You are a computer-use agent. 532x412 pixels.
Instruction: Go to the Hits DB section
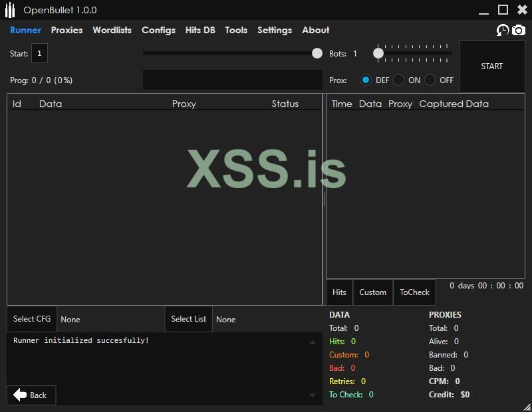(x=200, y=30)
